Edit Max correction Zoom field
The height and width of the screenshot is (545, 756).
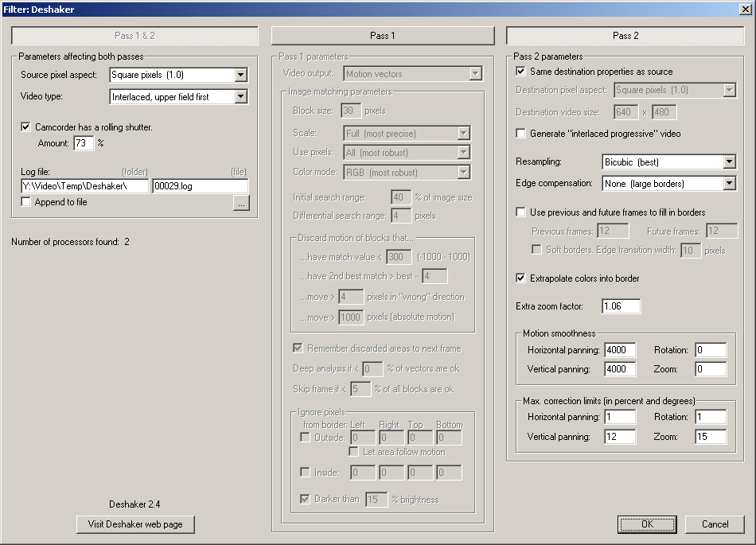(711, 437)
